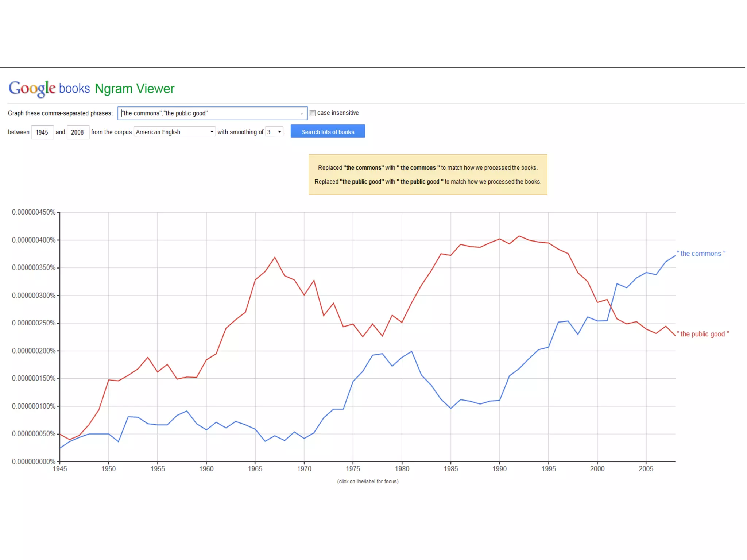This screenshot has height=560, width=747.
Task: Click the "click on line/label for focus" hint
Action: [x=368, y=482]
